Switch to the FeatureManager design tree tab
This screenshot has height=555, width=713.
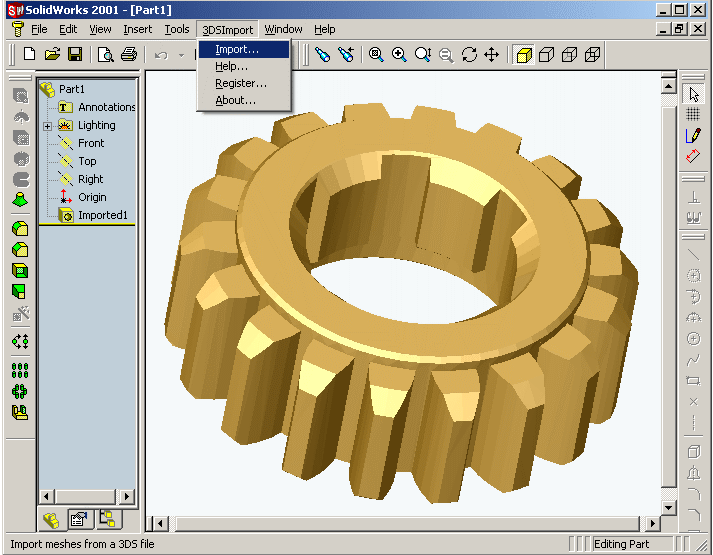point(51,519)
